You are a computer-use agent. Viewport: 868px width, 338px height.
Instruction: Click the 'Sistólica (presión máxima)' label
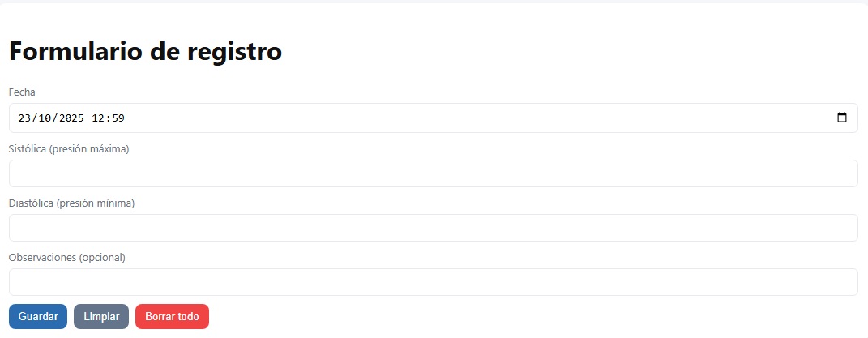(69, 149)
